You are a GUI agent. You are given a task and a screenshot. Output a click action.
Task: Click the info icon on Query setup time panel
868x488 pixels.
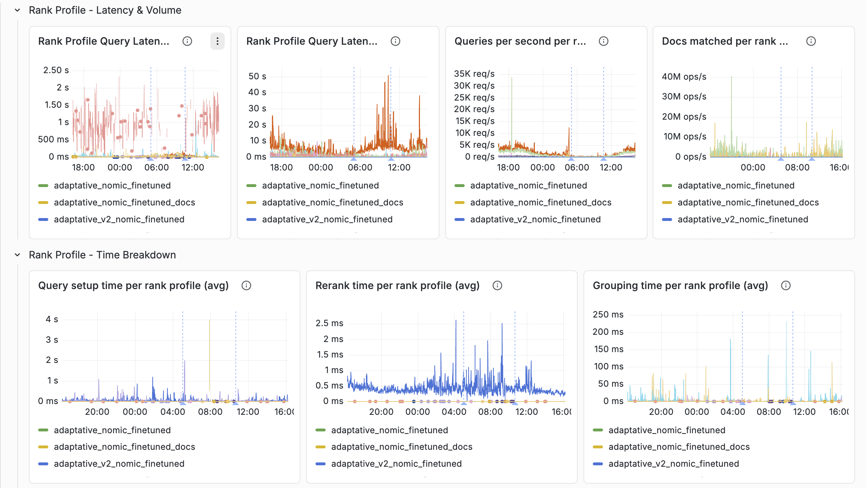tap(246, 285)
